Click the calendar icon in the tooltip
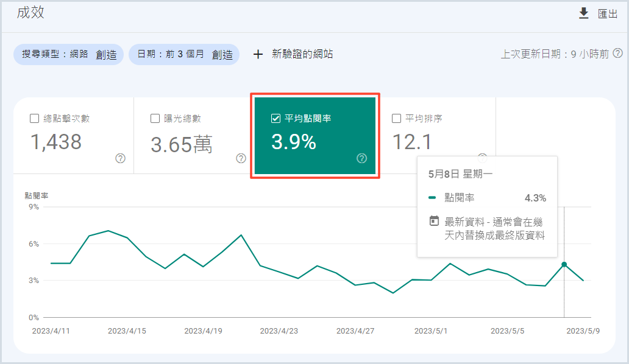This screenshot has height=364, width=629. [x=434, y=222]
